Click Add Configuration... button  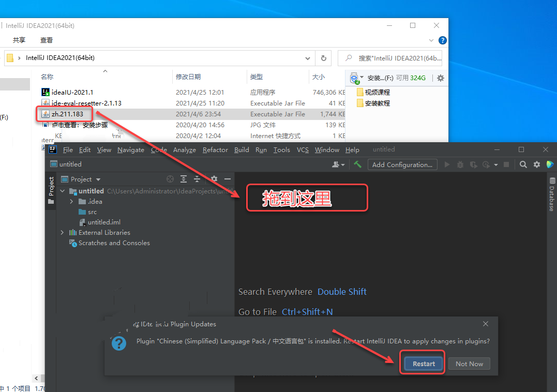coord(402,164)
